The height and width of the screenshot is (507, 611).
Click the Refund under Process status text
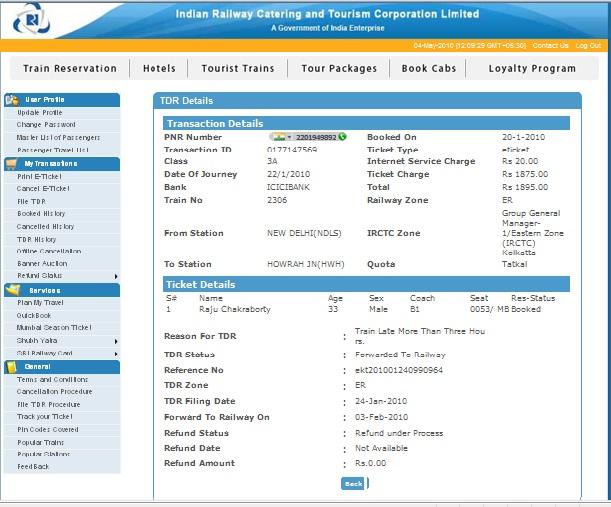[x=399, y=433]
